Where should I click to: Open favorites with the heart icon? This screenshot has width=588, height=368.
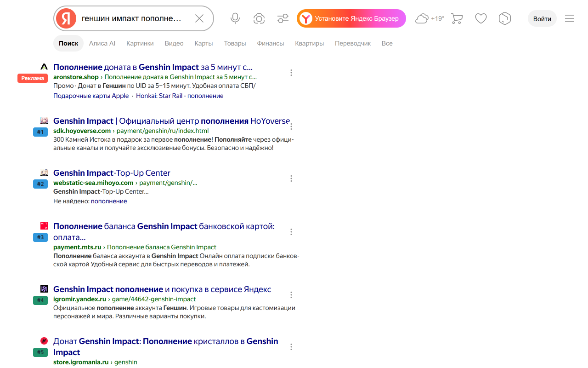(x=481, y=18)
